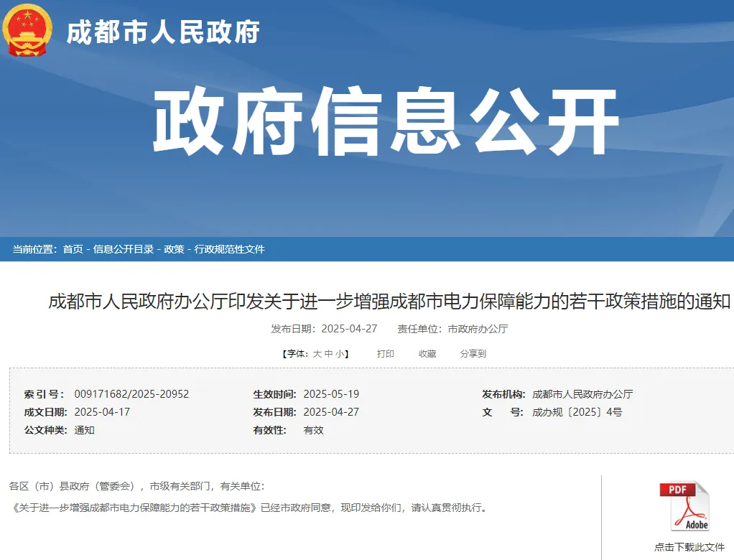The width and height of the screenshot is (734, 560).
Task: Click the 政府信息公开 banner heading
Action: click(386, 122)
